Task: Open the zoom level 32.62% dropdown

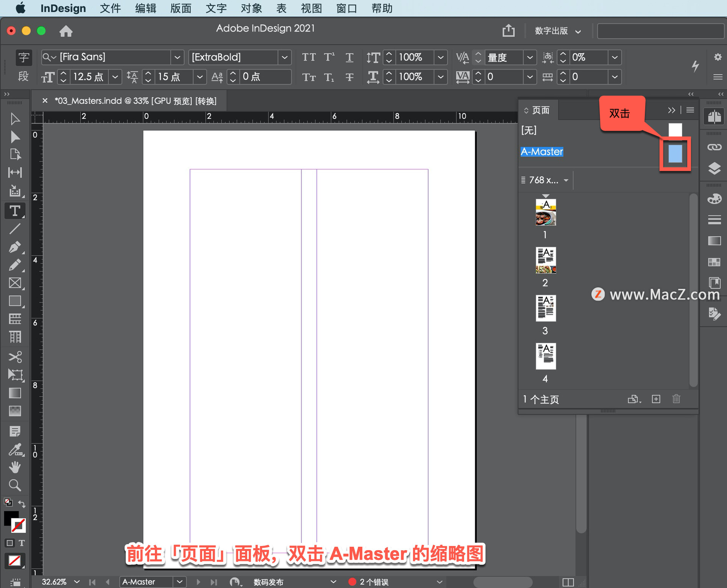Action: pos(77,582)
